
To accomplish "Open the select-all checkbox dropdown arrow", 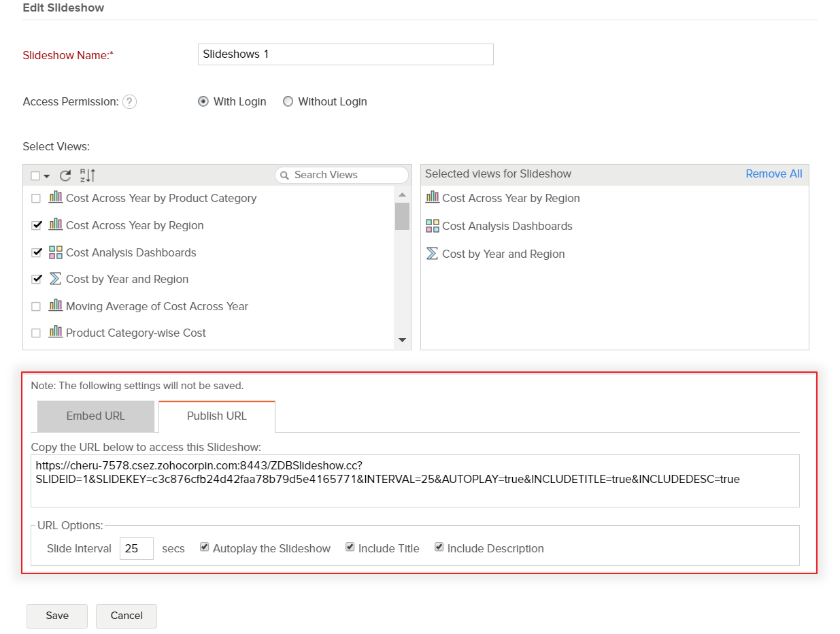I will 47,176.
